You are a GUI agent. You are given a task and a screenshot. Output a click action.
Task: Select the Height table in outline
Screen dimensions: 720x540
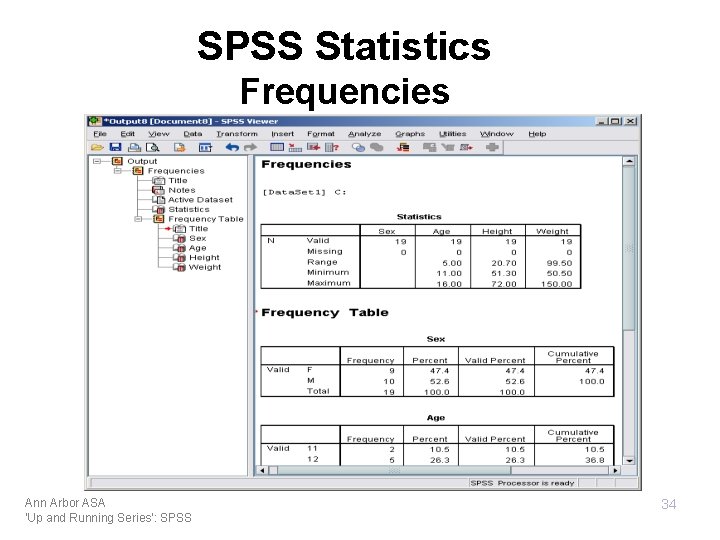click(204, 258)
